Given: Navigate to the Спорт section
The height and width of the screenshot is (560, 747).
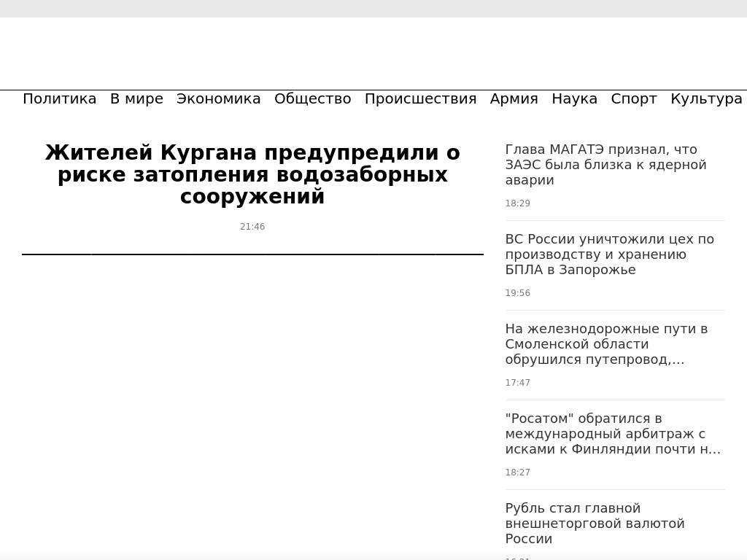Looking at the screenshot, I should [x=634, y=99].
